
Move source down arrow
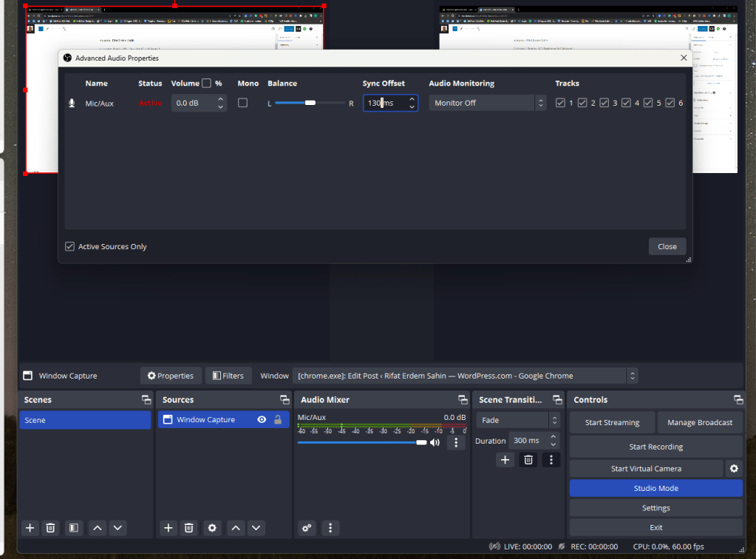click(x=256, y=528)
